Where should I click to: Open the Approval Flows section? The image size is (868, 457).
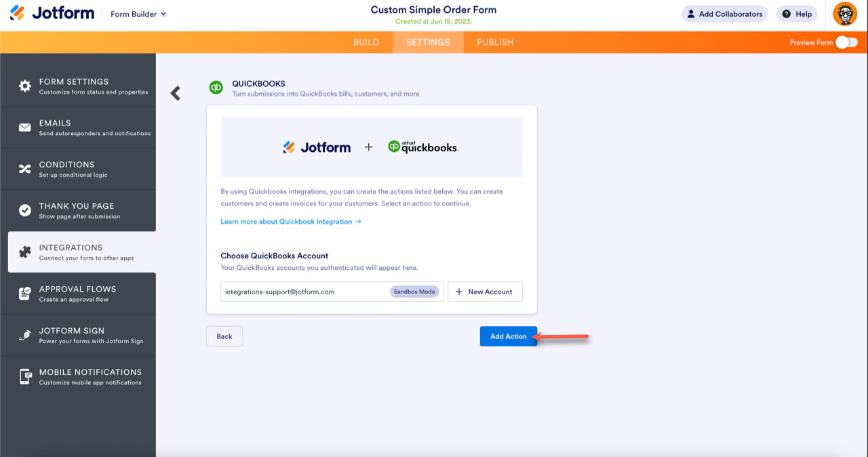(78, 294)
